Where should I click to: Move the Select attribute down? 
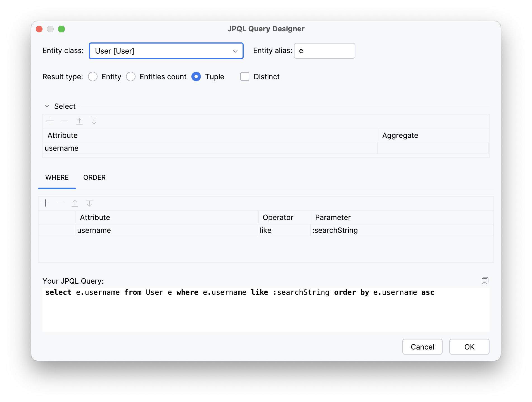click(94, 121)
